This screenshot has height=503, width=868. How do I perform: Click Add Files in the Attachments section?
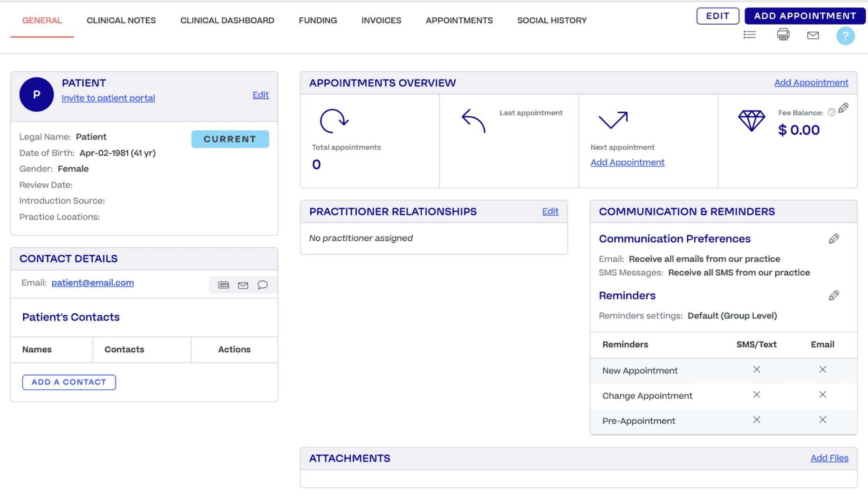pos(829,458)
